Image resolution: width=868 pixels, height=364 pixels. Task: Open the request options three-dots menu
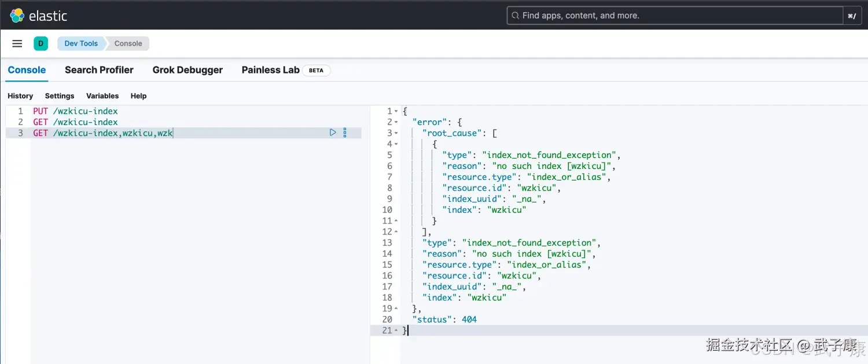[x=345, y=133]
